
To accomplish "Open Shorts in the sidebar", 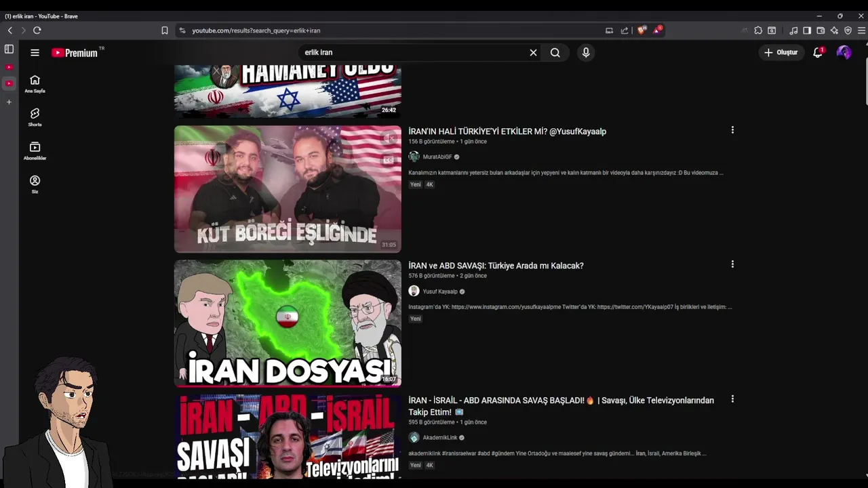I will tap(35, 117).
